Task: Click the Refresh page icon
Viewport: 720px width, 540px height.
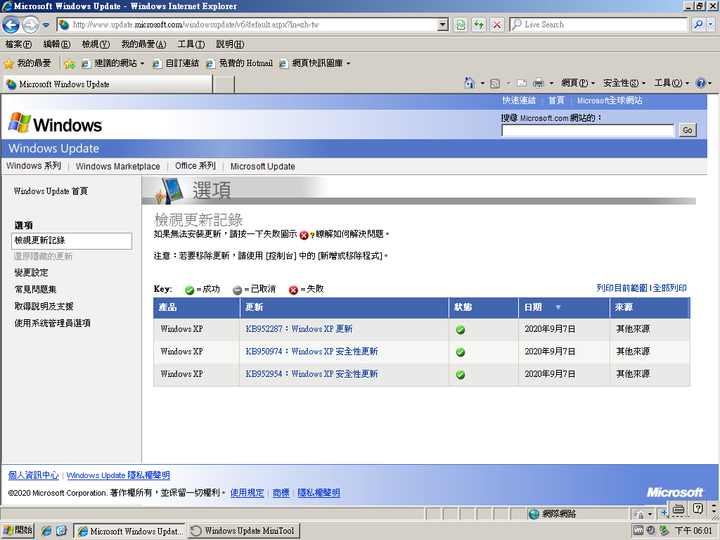Action: (x=478, y=25)
